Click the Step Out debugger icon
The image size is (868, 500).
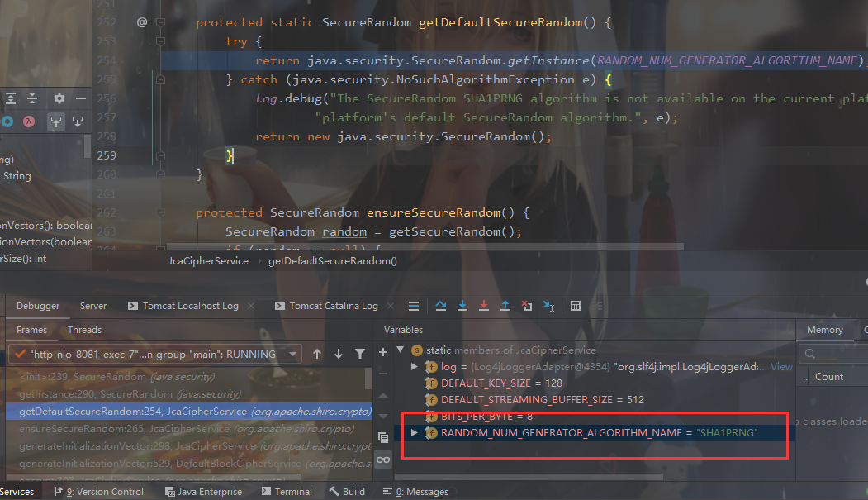[x=505, y=306]
